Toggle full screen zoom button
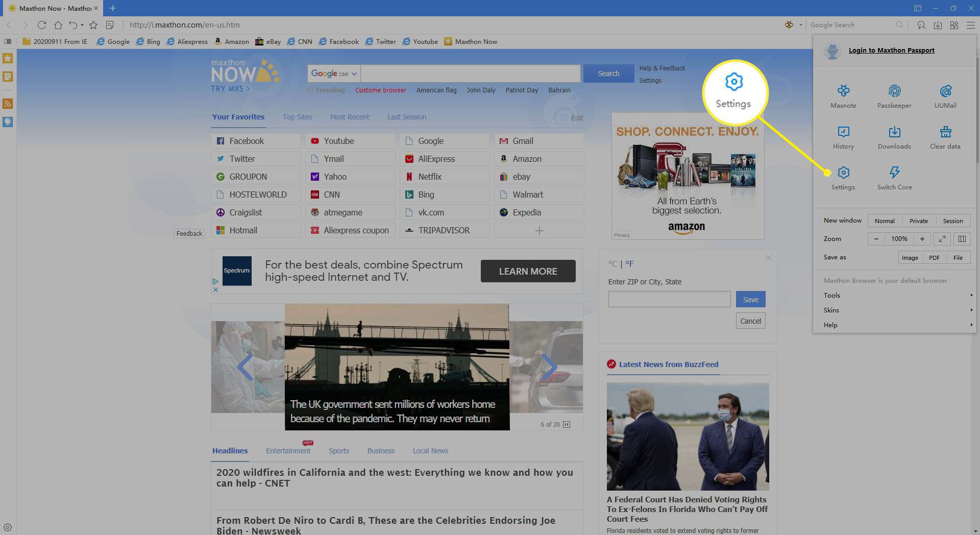The image size is (980, 535). click(x=942, y=238)
